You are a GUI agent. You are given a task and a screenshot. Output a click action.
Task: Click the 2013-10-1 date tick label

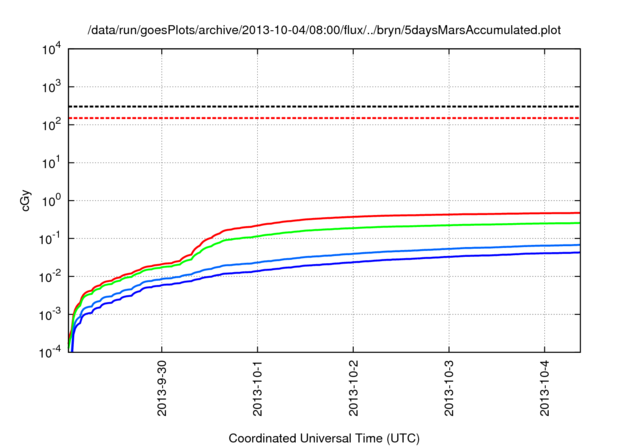[x=258, y=388]
